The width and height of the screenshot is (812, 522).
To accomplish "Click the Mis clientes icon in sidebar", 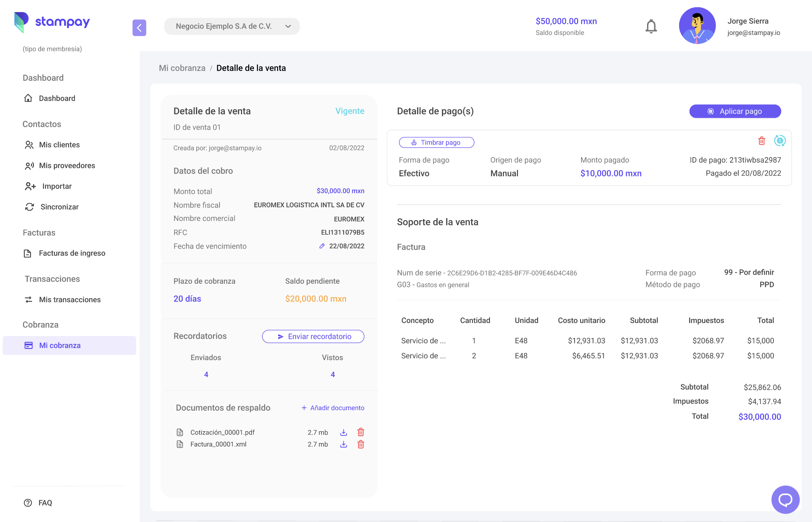I will pos(29,145).
